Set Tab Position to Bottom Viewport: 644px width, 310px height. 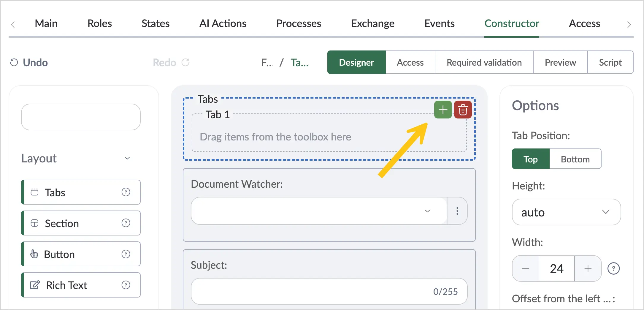(575, 159)
